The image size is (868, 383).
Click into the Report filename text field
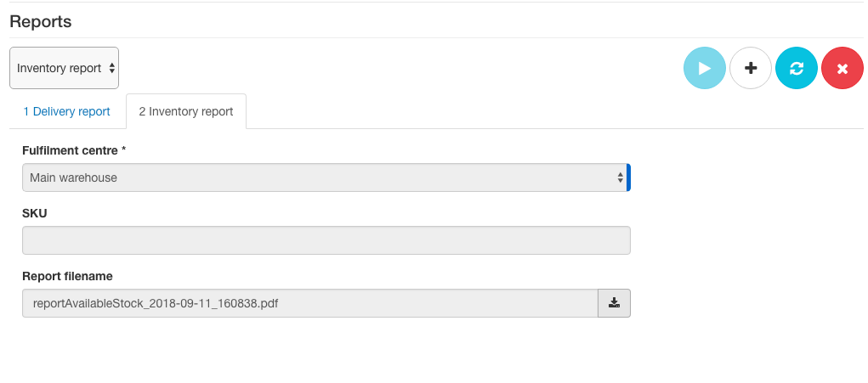[x=310, y=303]
